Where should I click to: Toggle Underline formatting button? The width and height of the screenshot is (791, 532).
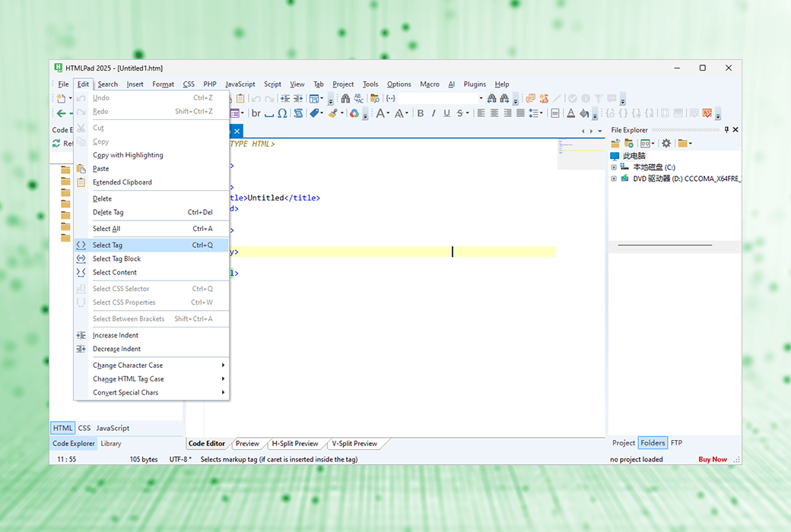coord(446,113)
